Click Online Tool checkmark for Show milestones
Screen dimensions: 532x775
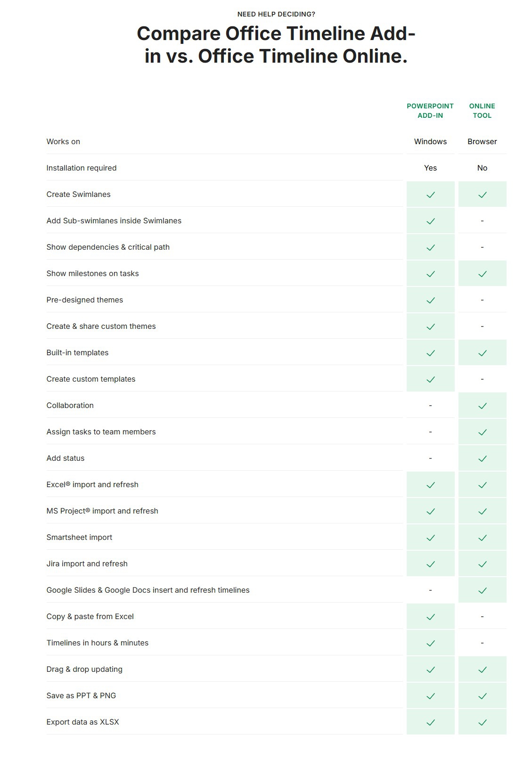pos(482,274)
